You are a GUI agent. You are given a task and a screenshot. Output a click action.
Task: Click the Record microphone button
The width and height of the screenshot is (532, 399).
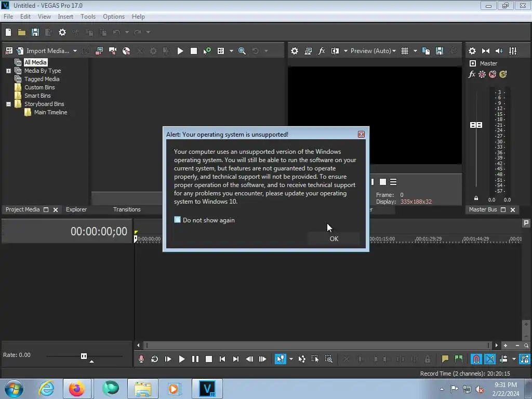click(141, 359)
